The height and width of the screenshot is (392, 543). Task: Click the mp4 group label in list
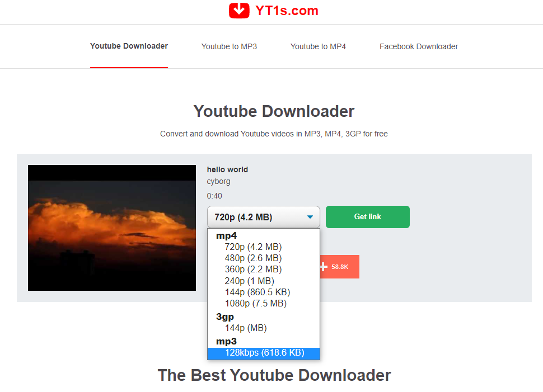(226, 235)
